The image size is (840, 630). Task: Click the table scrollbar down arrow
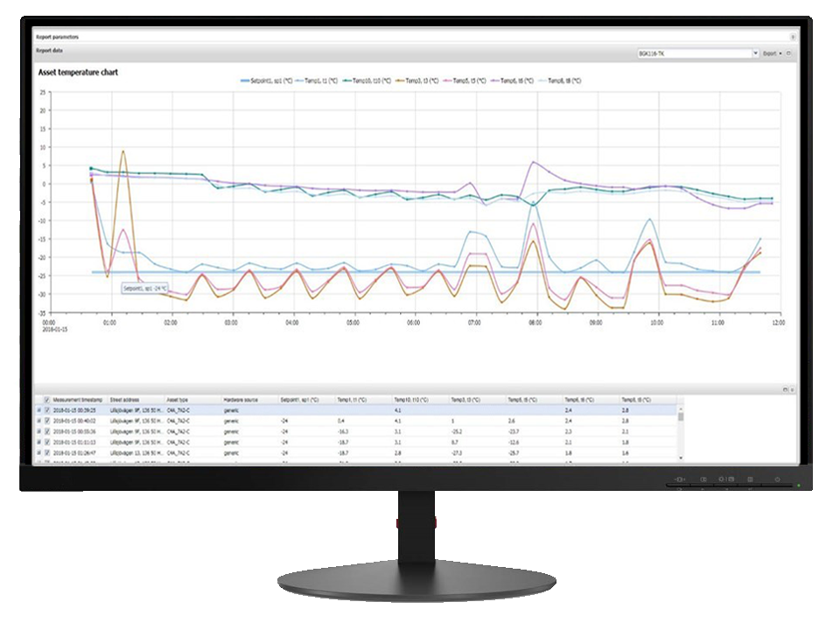coord(681,458)
